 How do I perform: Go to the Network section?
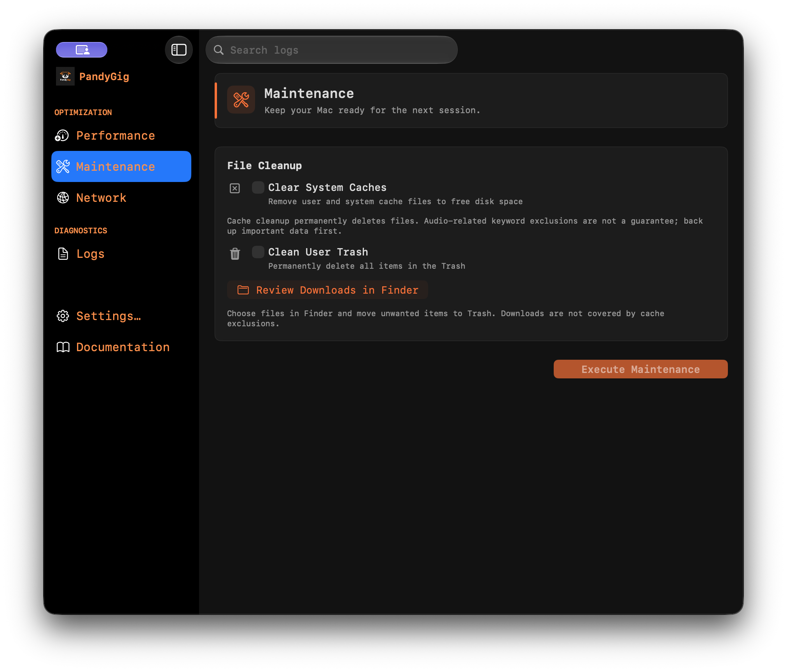(121, 198)
